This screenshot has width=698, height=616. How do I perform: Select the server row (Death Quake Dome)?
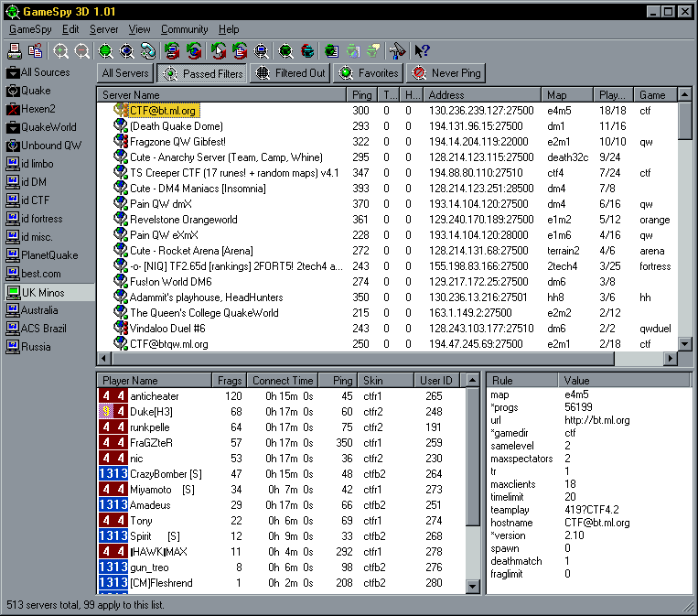click(387, 126)
